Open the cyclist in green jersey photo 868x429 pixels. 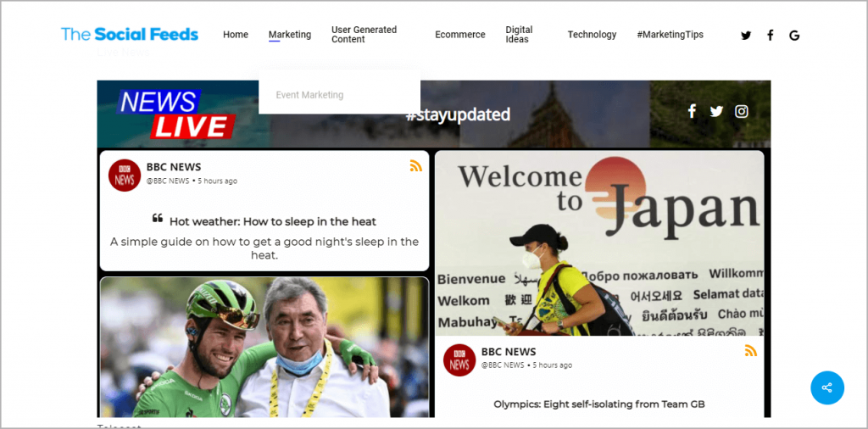pyautogui.click(x=264, y=347)
